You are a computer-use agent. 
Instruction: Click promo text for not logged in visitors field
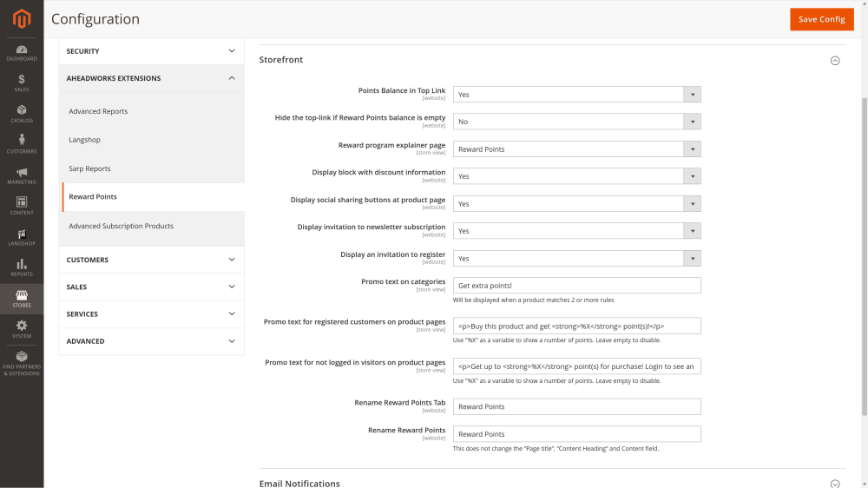point(577,366)
